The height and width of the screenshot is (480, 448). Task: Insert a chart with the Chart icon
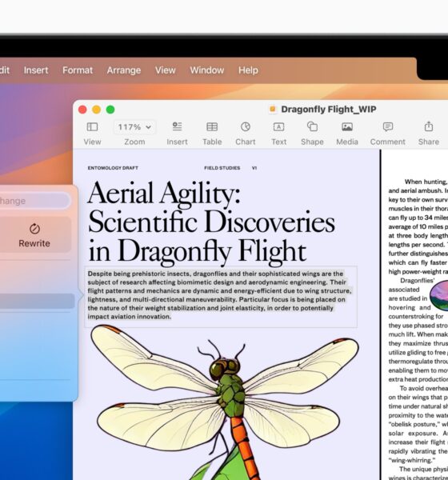(246, 126)
